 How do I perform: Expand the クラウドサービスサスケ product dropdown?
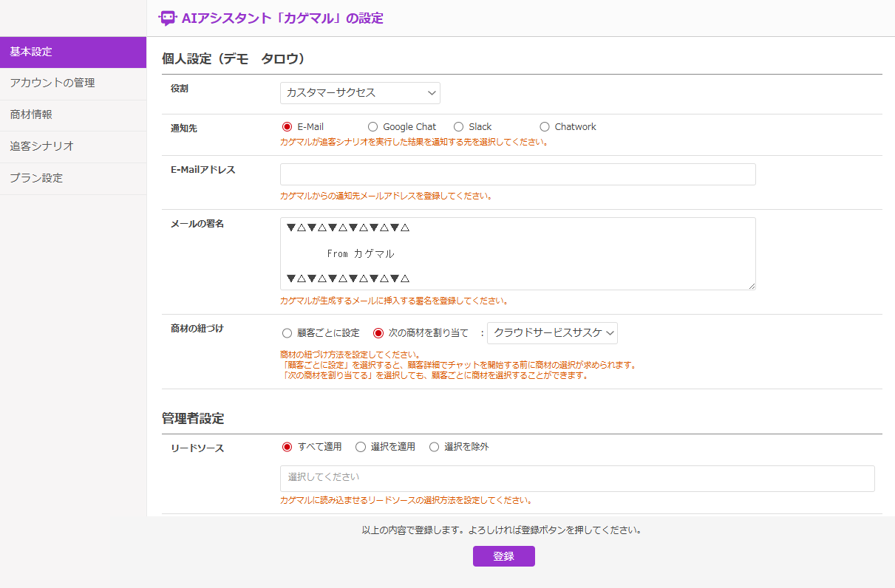coord(552,333)
